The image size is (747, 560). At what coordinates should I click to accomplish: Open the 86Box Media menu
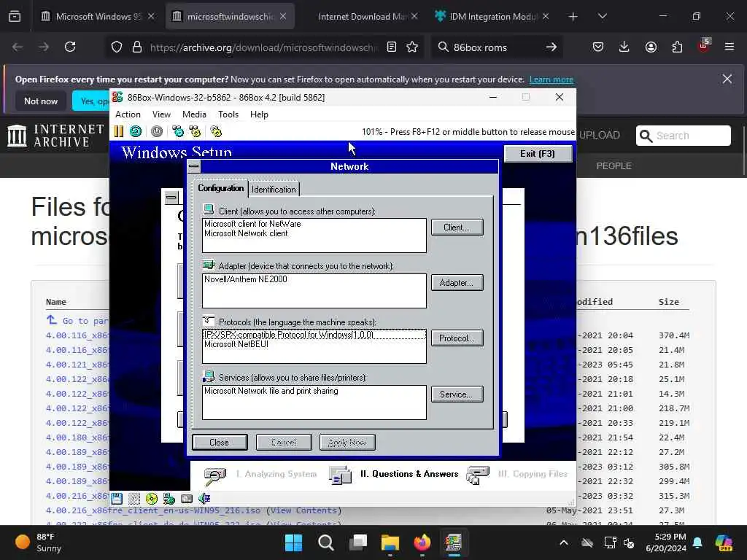pyautogui.click(x=194, y=114)
